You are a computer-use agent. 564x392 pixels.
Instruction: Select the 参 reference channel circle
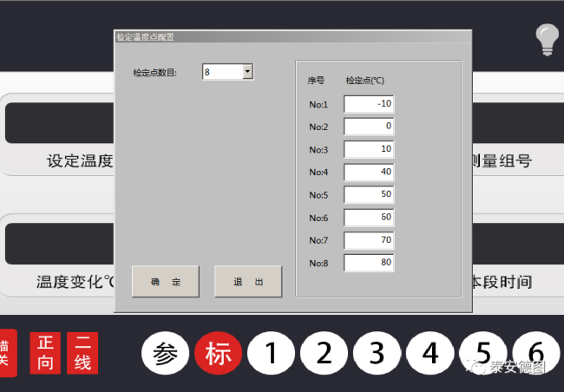pyautogui.click(x=165, y=353)
